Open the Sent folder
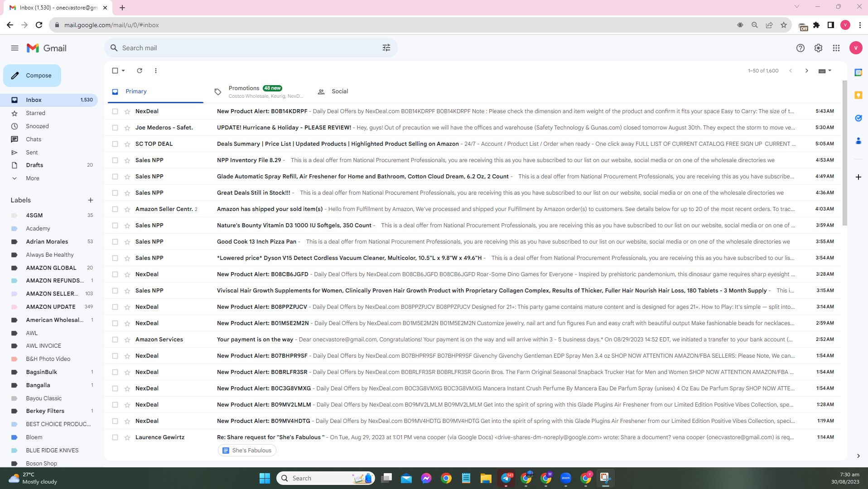 tap(32, 153)
